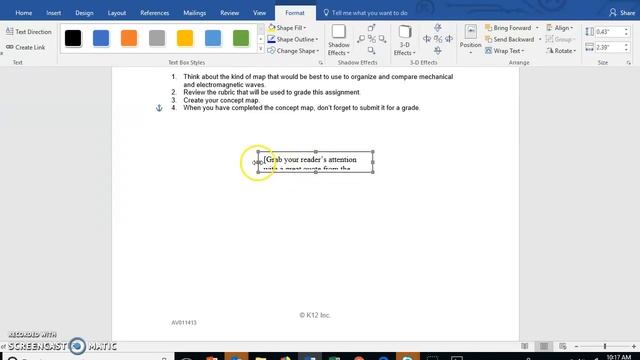Open the Wrap Text menu

504,51
